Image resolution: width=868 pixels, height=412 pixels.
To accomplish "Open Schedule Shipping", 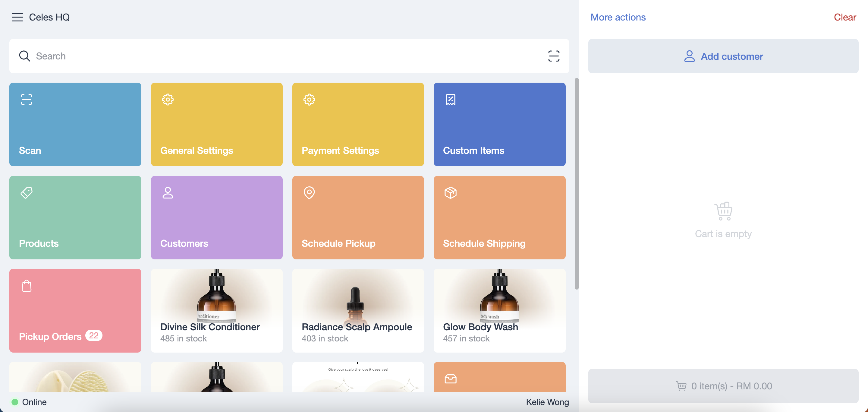I will pos(499,217).
